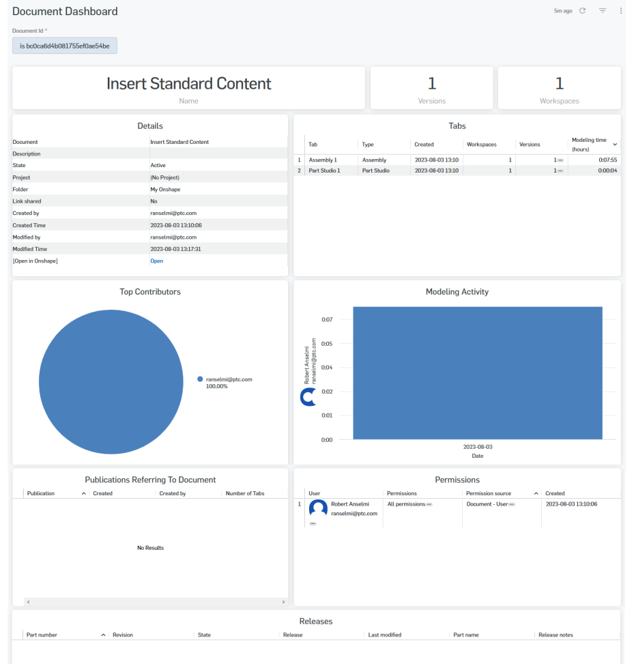
Task: Refresh the dashboard data
Action: coord(582,11)
